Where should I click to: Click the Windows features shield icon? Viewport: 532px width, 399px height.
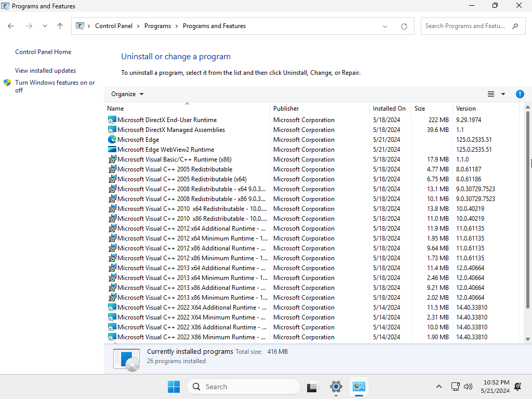coord(7,83)
